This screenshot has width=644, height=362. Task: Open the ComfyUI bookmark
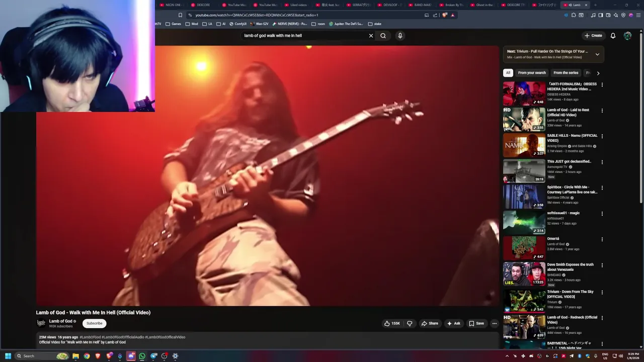pyautogui.click(x=237, y=24)
